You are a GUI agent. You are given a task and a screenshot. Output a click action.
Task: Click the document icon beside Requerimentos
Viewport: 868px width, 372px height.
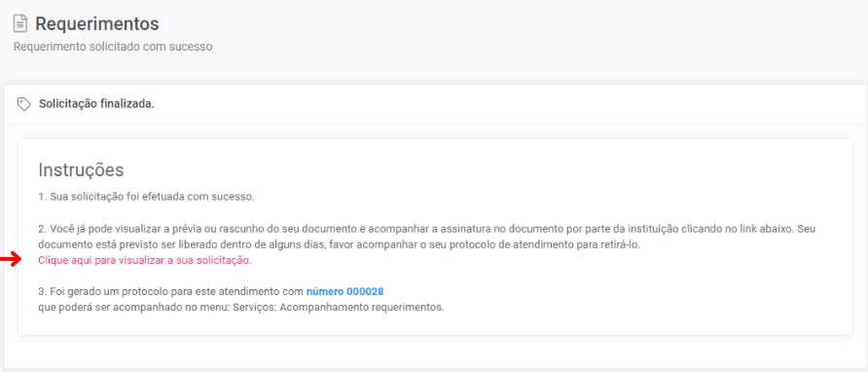pyautogui.click(x=20, y=23)
